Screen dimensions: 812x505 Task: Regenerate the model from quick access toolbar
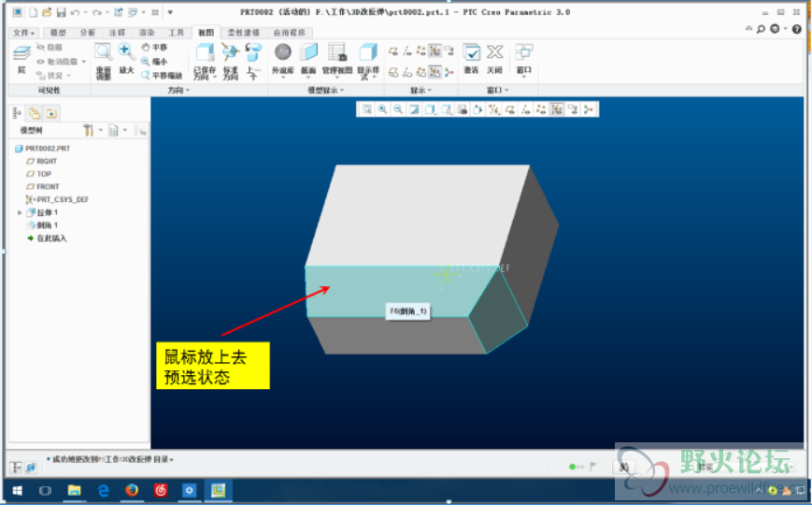119,12
